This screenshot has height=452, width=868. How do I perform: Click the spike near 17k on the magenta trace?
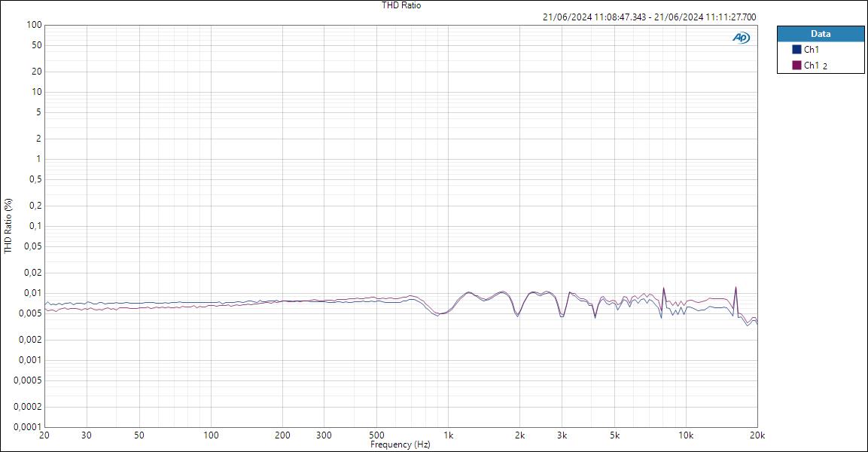pos(734,287)
